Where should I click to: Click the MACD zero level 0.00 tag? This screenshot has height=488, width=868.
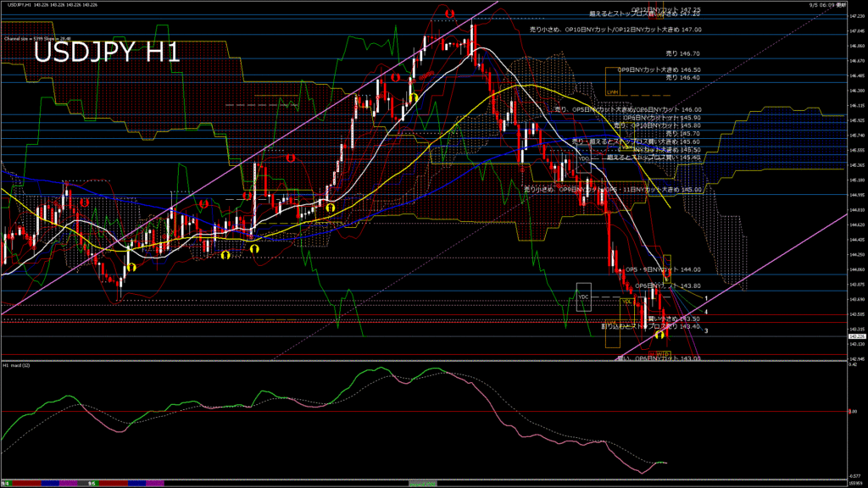tap(853, 412)
